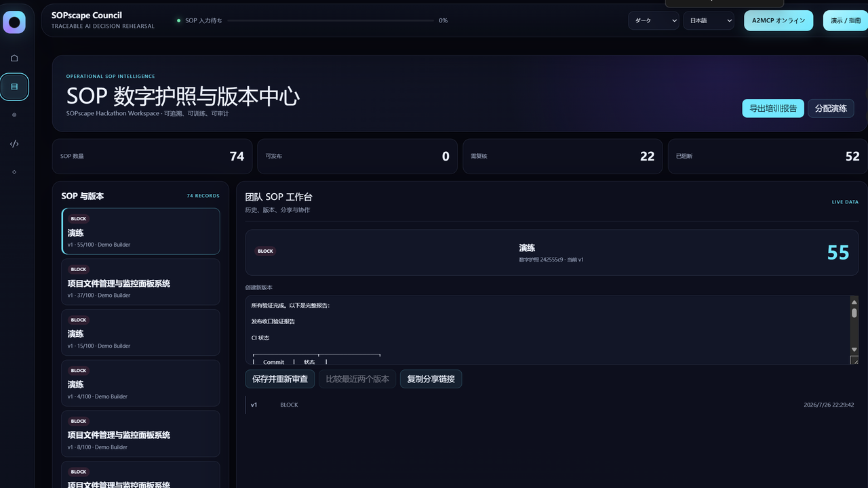
Task: Click the A2MCP オンライン status button
Action: (x=778, y=20)
